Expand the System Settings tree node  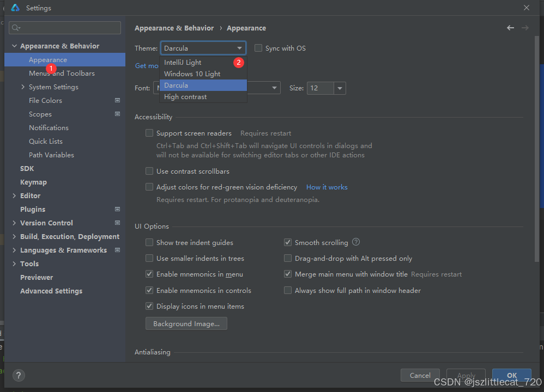[x=23, y=87]
